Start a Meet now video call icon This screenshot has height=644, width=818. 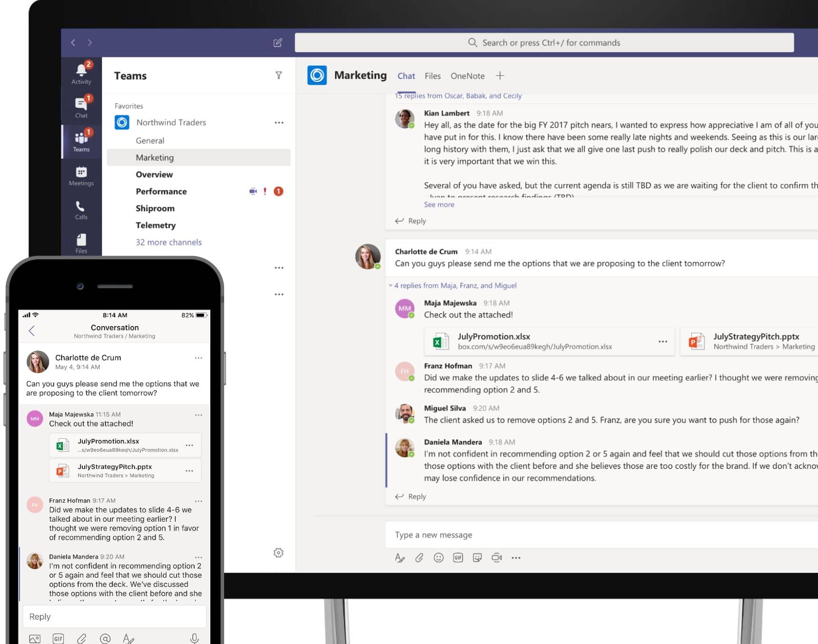coord(497,558)
